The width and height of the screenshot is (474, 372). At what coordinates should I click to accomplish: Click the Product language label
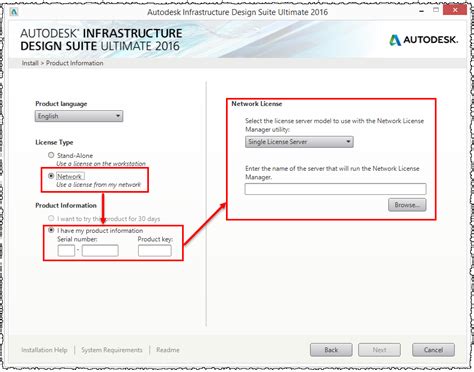[x=61, y=104]
